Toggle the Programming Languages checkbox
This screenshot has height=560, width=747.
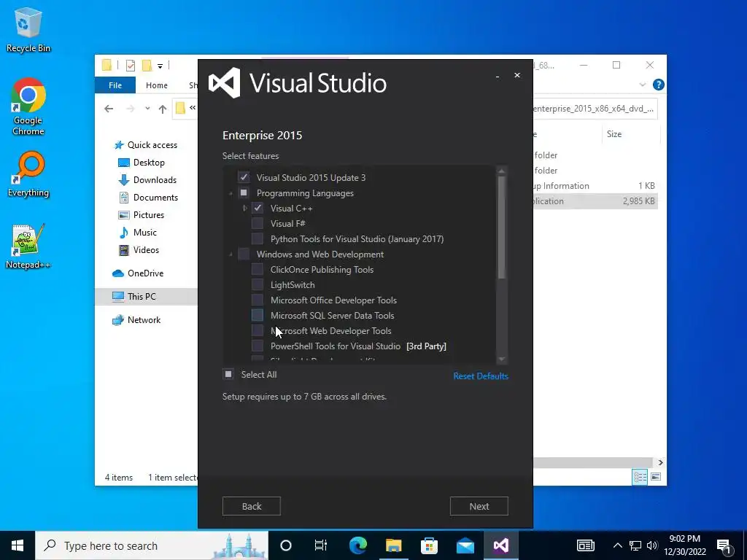coord(244,192)
